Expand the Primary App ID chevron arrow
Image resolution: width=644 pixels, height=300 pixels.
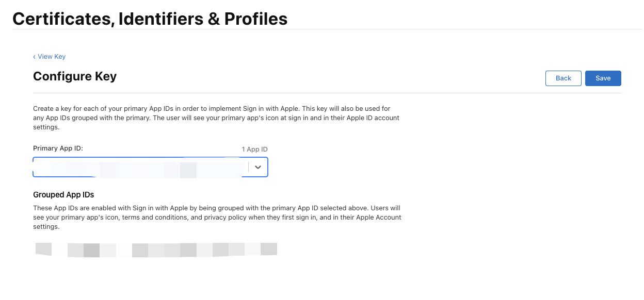click(259, 167)
